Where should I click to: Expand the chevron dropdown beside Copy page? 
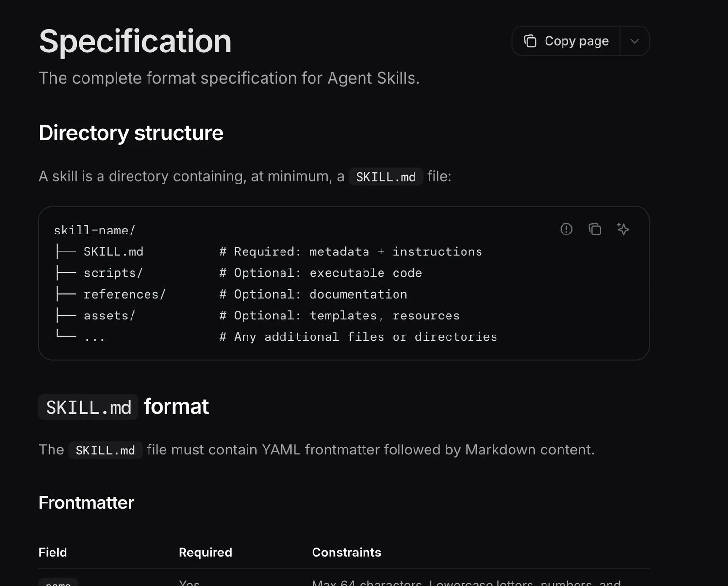coord(634,41)
